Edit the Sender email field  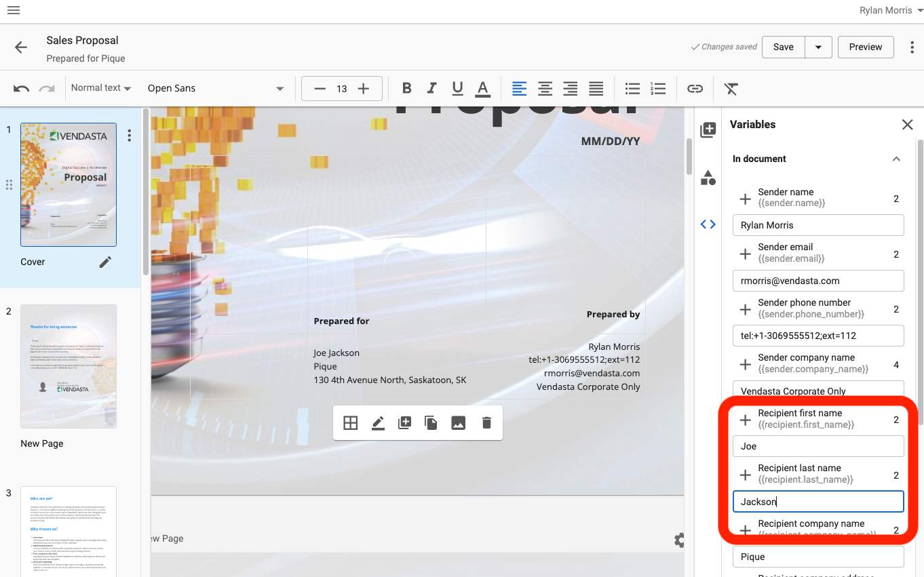click(818, 281)
